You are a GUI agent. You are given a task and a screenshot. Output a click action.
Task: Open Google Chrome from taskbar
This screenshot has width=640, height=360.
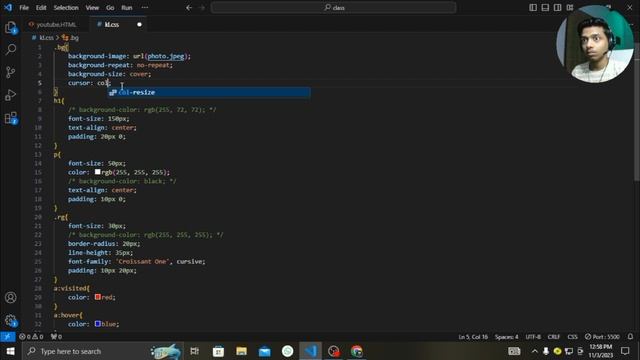pos(357,351)
